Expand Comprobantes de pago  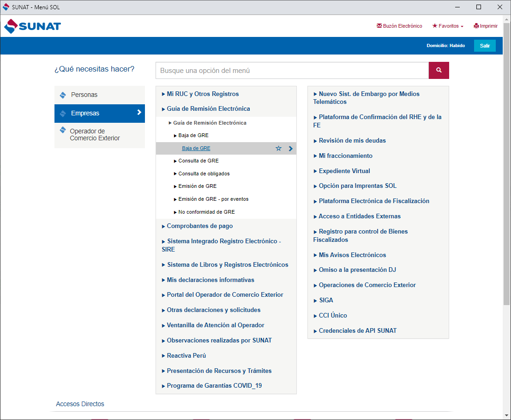(x=197, y=226)
